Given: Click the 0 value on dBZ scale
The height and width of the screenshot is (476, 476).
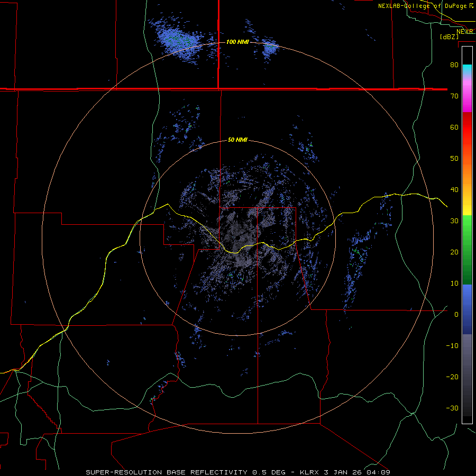Looking at the screenshot, I should [x=456, y=315].
